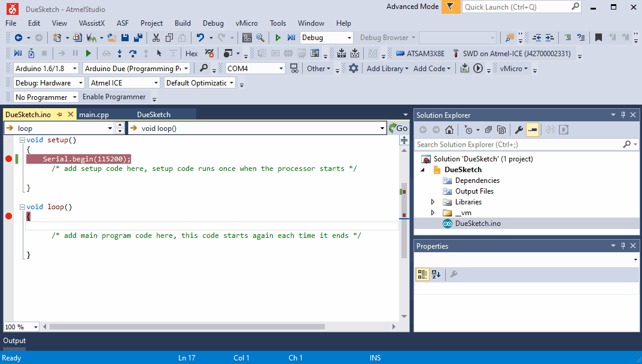Click the Solution Explorer Home icon

pos(449,130)
